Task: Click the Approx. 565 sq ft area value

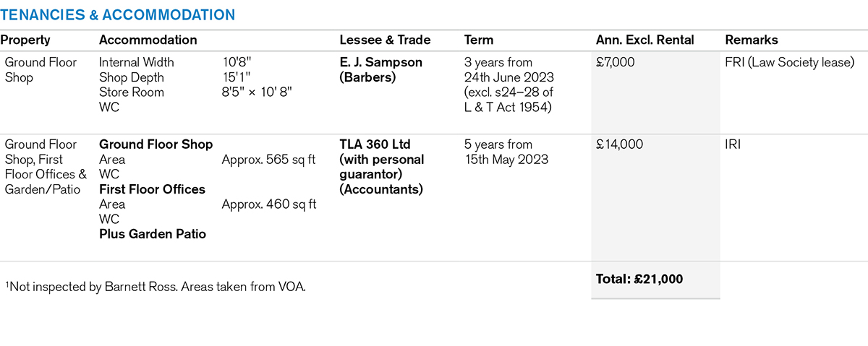Action: 269,160
